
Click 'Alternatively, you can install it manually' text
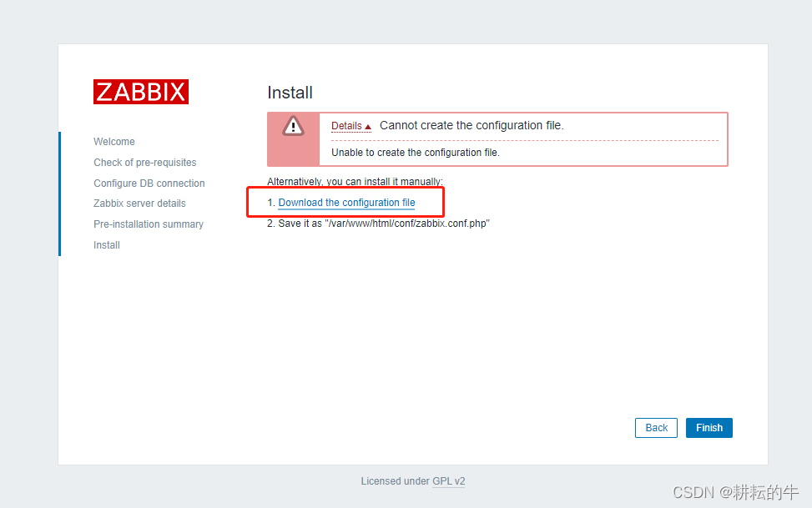tap(355, 182)
